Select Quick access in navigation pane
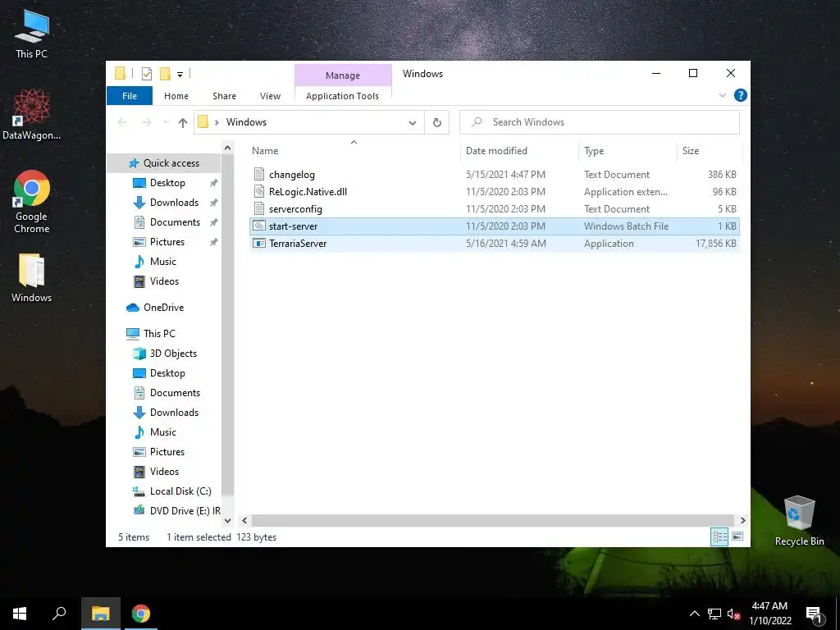This screenshot has height=630, width=840. (x=164, y=163)
